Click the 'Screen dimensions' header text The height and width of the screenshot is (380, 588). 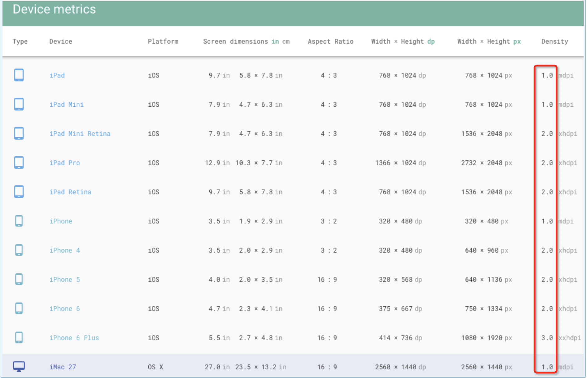coord(236,41)
